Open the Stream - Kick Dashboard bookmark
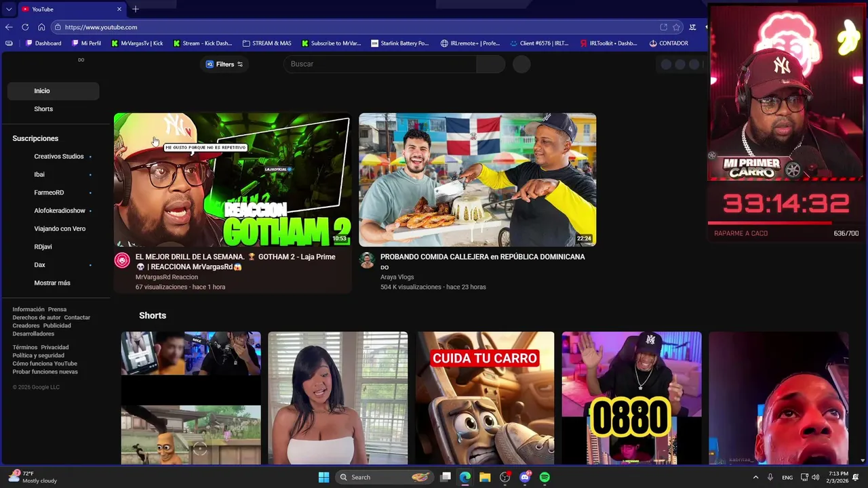This screenshot has width=868, height=488. 203,43
